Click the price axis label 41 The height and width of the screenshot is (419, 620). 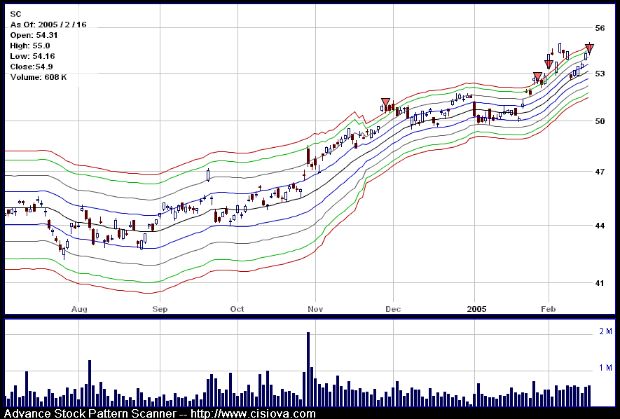(x=600, y=283)
